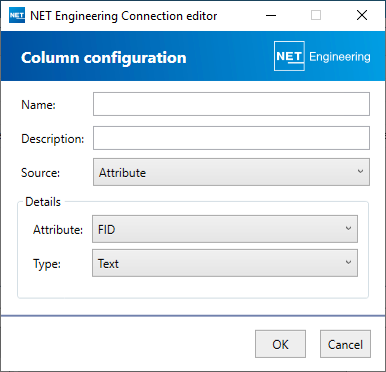This screenshot has height=372, width=386.
Task: Close the Connection editor window
Action: pos(362,15)
